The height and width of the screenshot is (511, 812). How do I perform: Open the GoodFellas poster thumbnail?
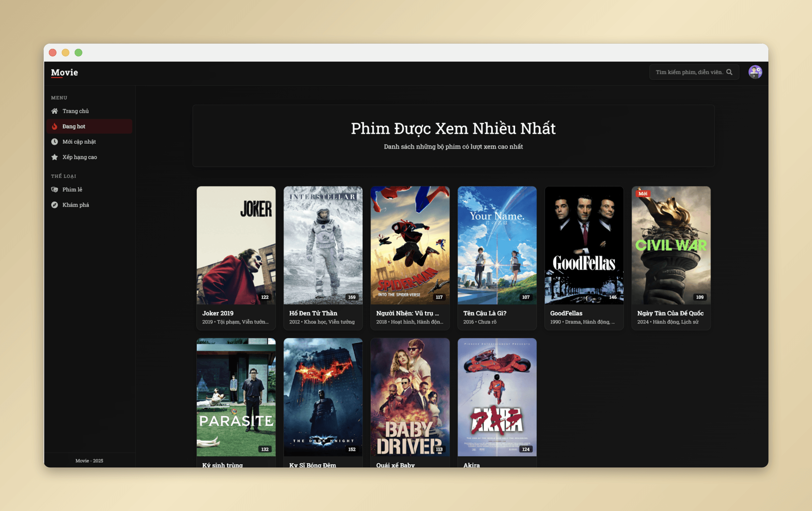584,245
